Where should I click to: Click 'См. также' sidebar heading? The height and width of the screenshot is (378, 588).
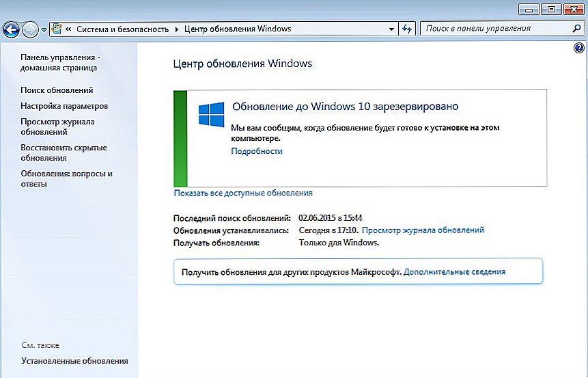point(40,345)
